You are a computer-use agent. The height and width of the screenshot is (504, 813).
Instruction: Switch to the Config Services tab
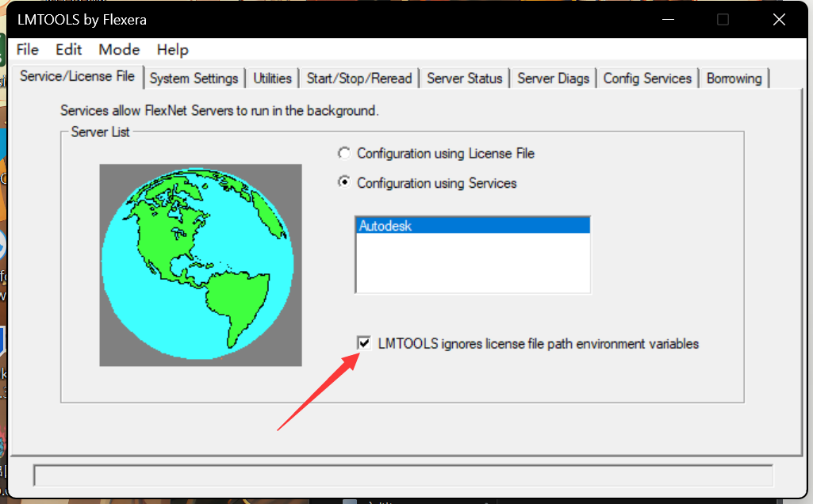point(647,78)
